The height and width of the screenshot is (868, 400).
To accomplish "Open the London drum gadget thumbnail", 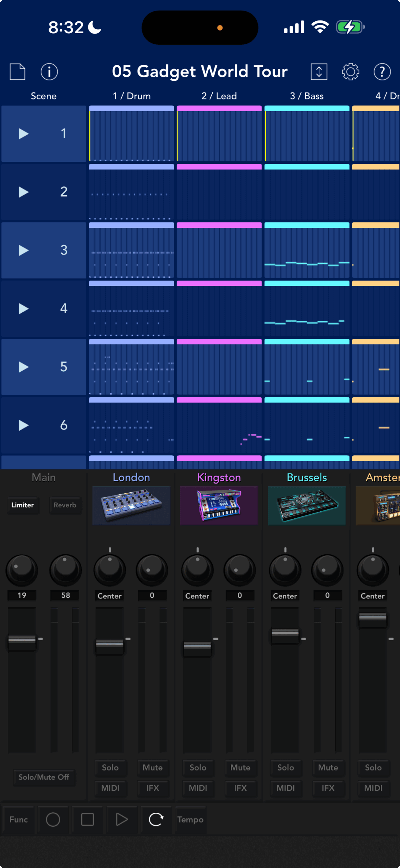I will tap(131, 505).
